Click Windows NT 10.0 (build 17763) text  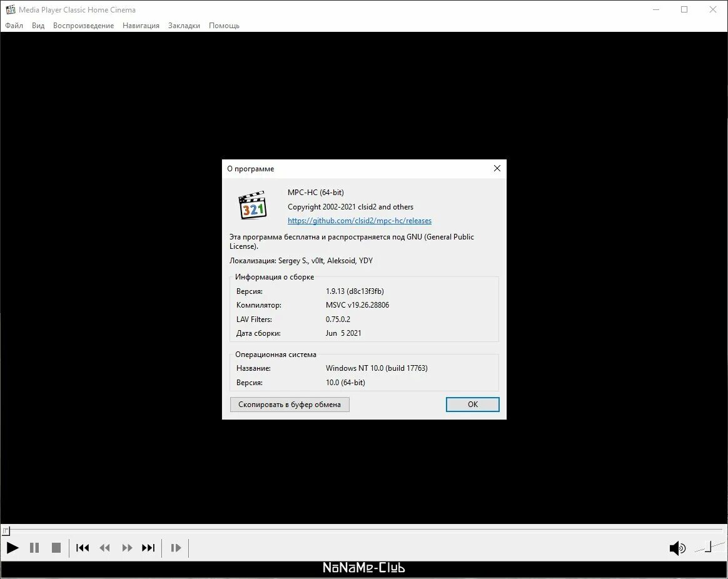tap(377, 368)
